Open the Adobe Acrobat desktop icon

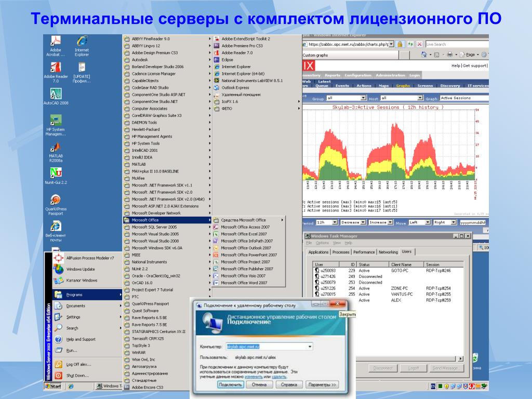coord(56,46)
